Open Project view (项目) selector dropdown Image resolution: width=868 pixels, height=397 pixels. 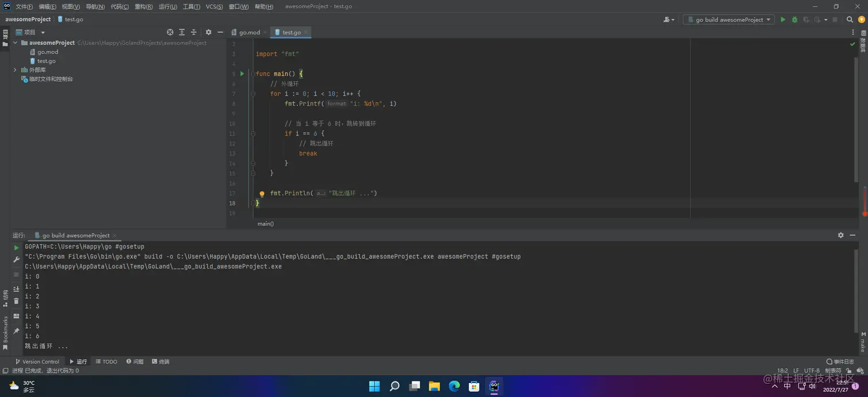[x=30, y=32]
